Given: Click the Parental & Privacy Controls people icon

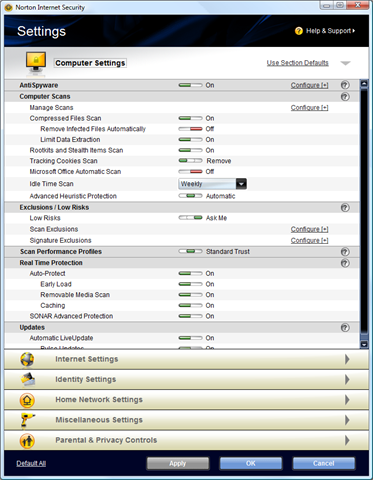Looking at the screenshot, I should (27, 441).
